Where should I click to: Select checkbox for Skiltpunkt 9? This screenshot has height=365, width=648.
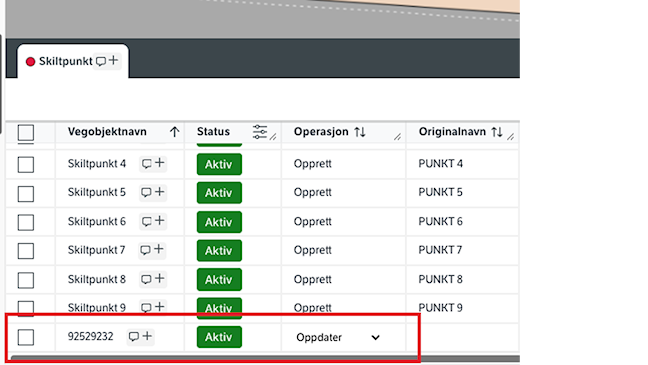coord(26,308)
